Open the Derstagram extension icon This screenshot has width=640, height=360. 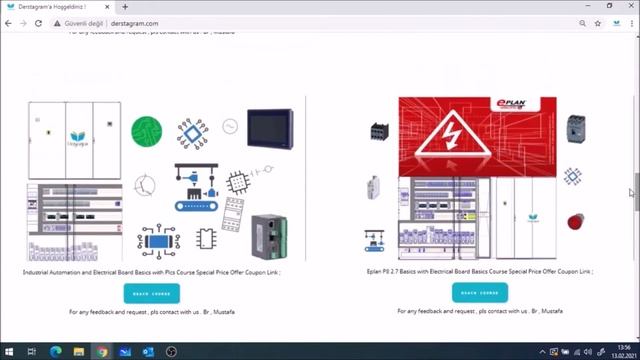(617, 24)
